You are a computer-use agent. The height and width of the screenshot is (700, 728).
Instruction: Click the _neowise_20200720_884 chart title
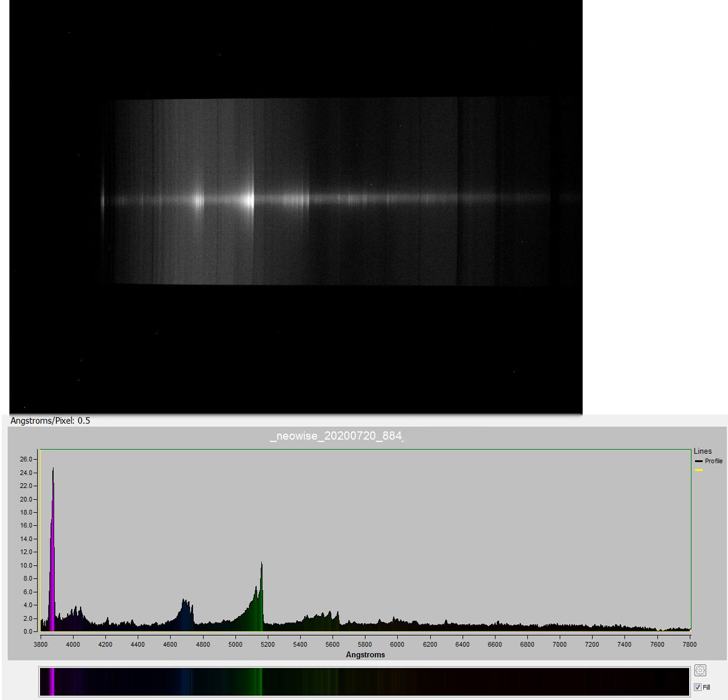pos(336,436)
